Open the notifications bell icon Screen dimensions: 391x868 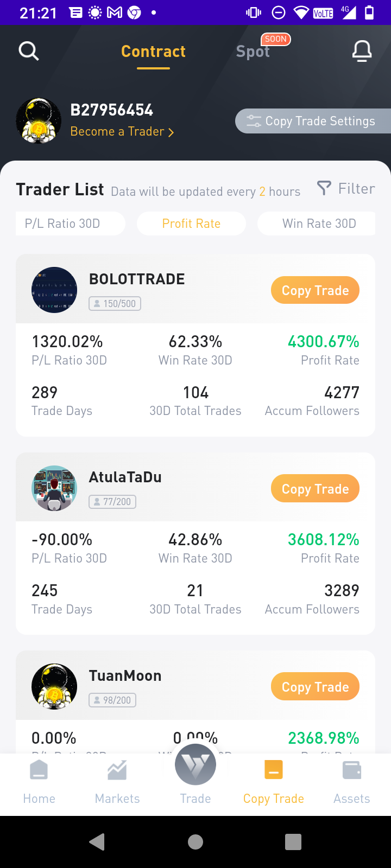pyautogui.click(x=362, y=51)
